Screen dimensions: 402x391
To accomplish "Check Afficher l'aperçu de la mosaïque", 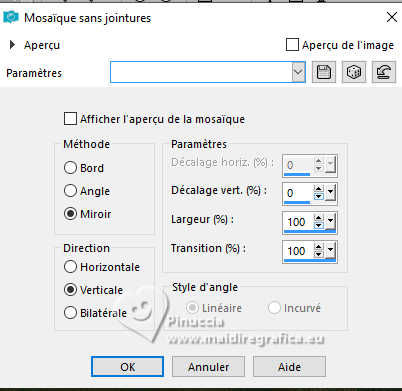I will click(x=70, y=119).
